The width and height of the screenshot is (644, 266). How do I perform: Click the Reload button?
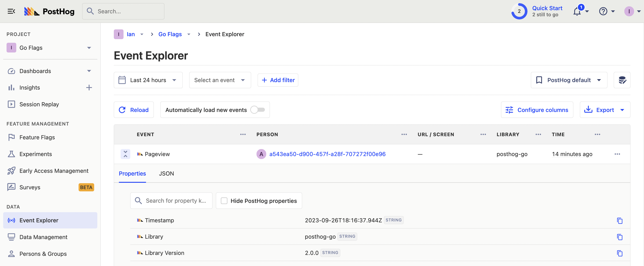pos(134,110)
